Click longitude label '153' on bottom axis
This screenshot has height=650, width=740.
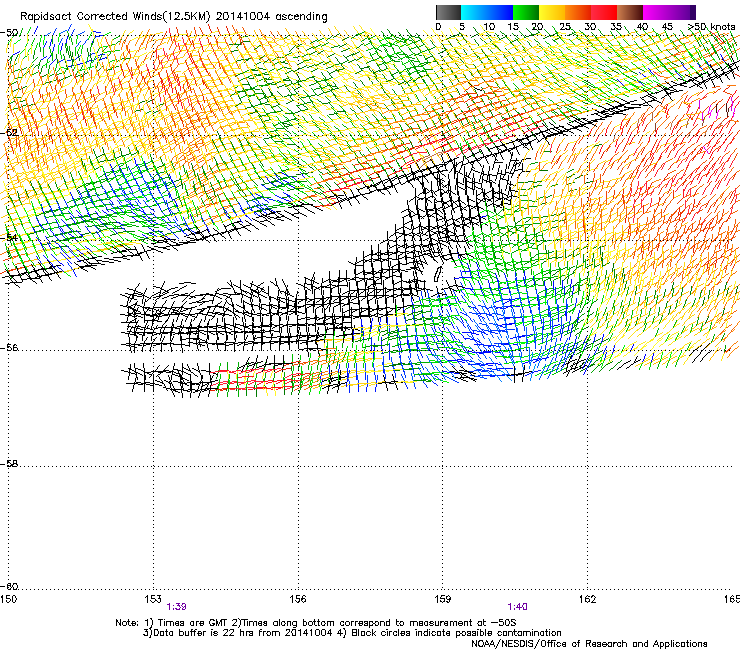click(153, 599)
